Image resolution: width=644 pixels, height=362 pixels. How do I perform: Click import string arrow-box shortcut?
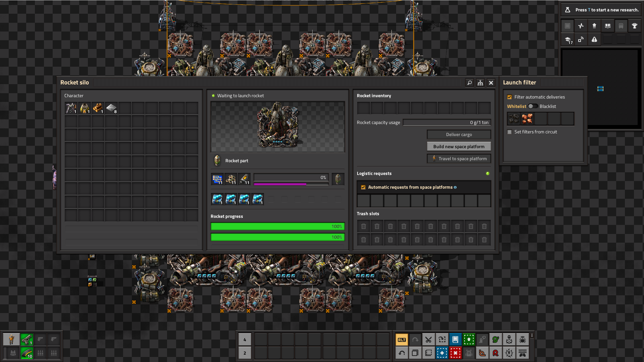pos(442,340)
